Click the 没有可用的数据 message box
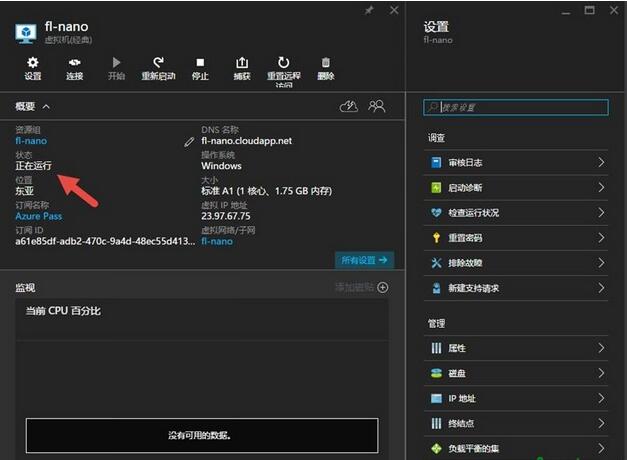This screenshot has height=460, width=627. click(x=202, y=435)
